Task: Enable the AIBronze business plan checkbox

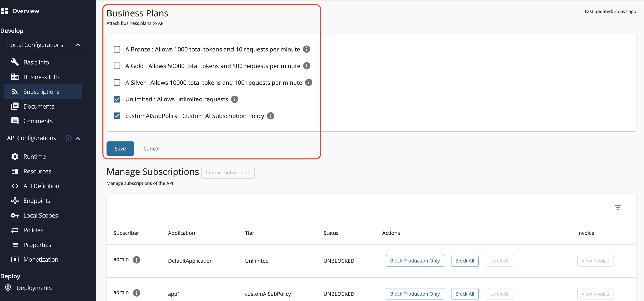Action: tap(117, 49)
